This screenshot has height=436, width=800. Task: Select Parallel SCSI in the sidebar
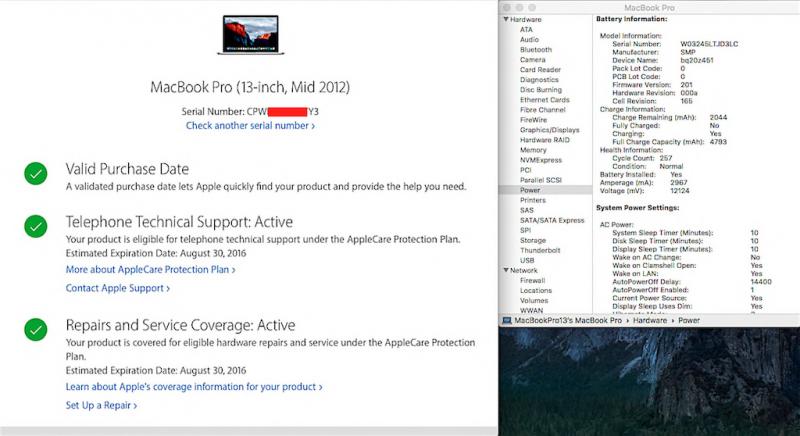[x=541, y=180]
